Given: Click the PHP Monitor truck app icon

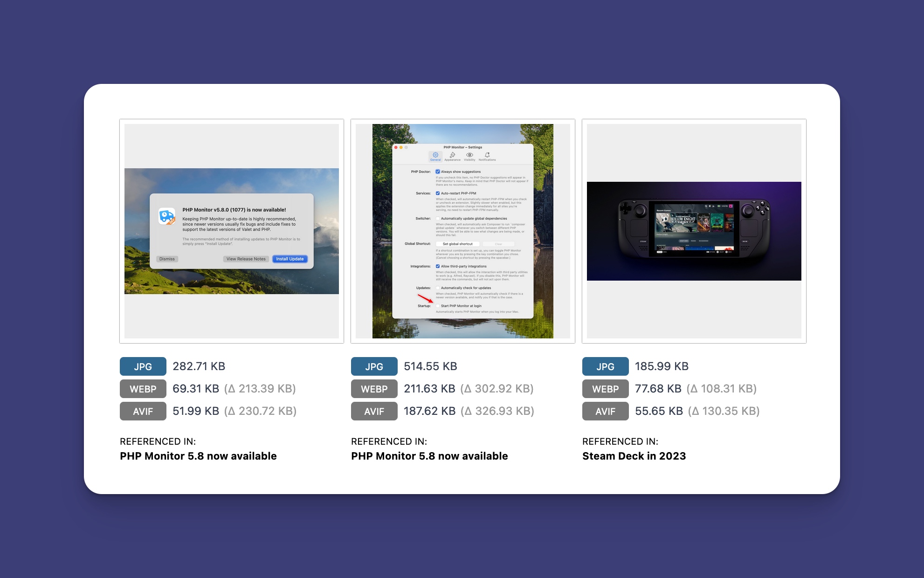Looking at the screenshot, I should coord(167,216).
